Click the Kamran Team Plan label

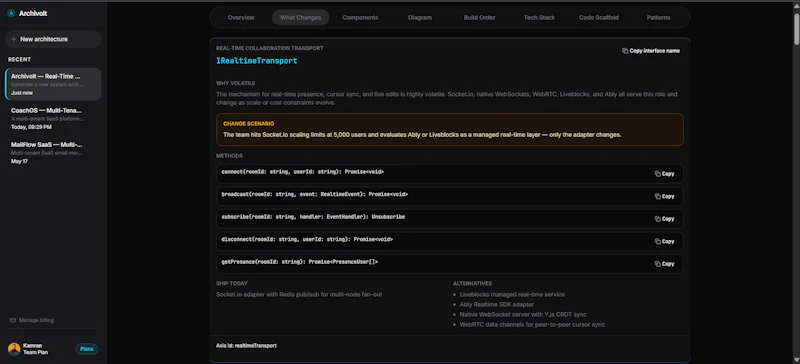click(35, 349)
